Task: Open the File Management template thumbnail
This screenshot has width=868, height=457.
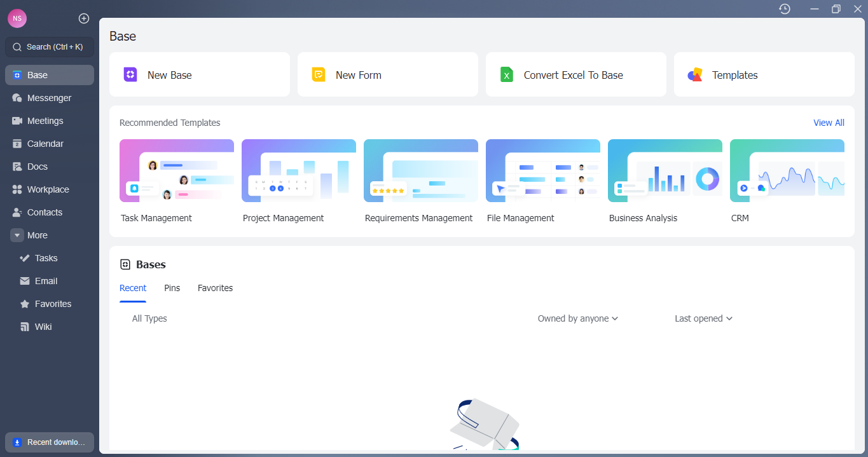Action: pyautogui.click(x=543, y=171)
